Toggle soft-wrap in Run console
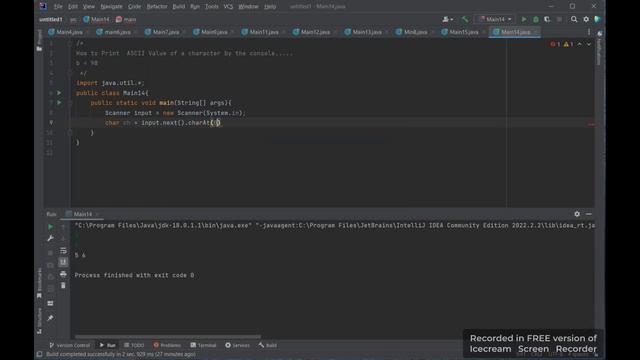 63,251
